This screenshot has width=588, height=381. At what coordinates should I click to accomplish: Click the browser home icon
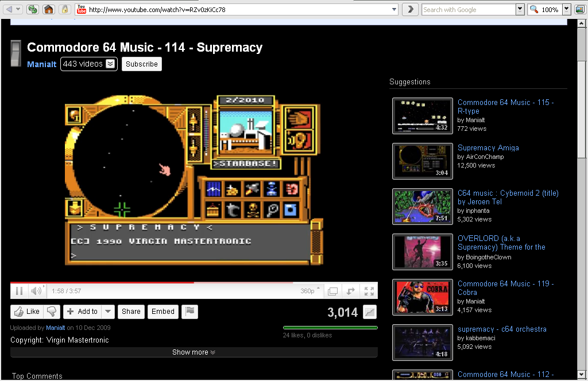[49, 9]
